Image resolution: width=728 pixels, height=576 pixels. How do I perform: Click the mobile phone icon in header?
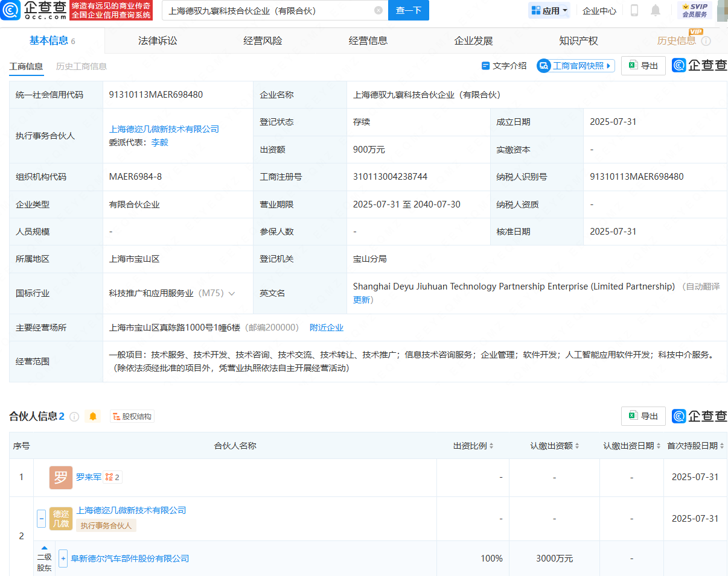point(634,10)
